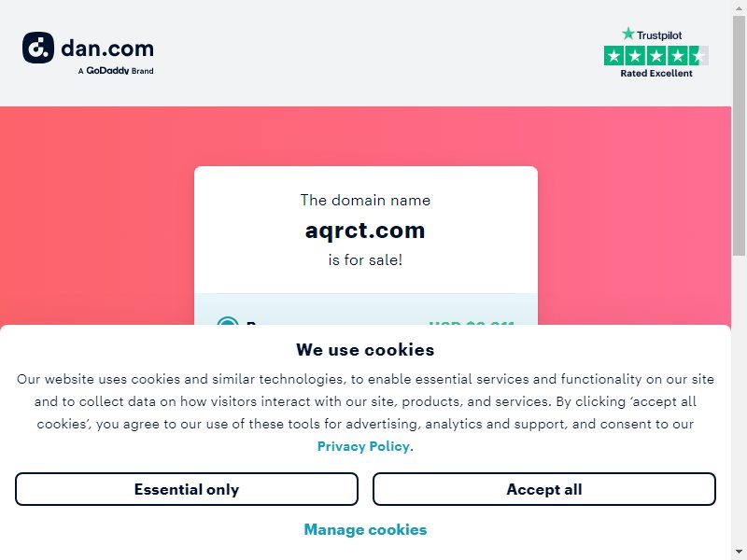Viewport: 747px width, 560px height.
Task: Click the vertical scrollbar thumb
Action: (x=739, y=135)
